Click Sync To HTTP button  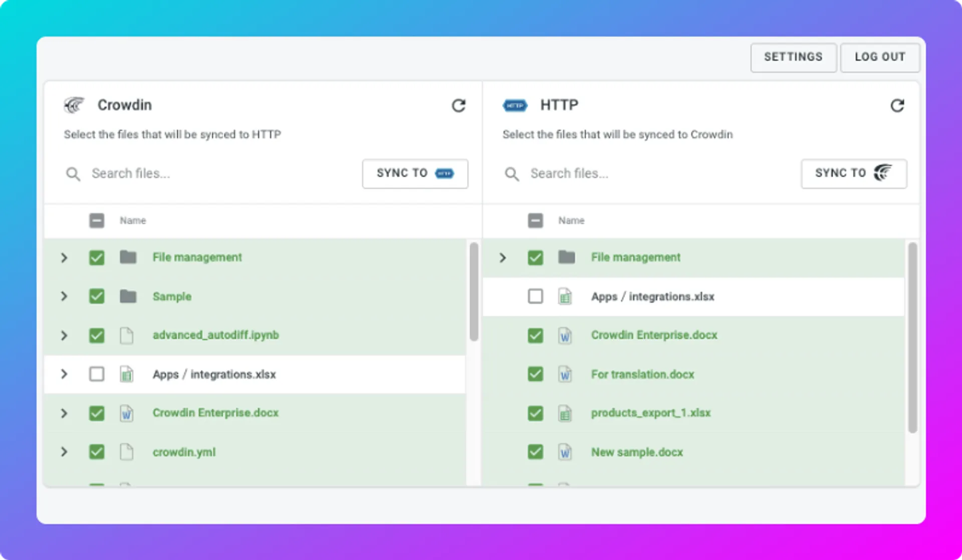coord(415,173)
